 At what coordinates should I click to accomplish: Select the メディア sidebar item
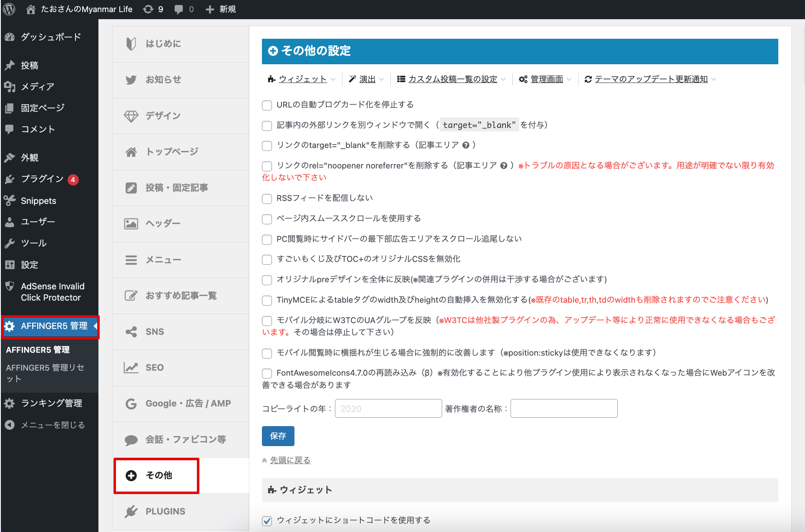click(x=37, y=87)
